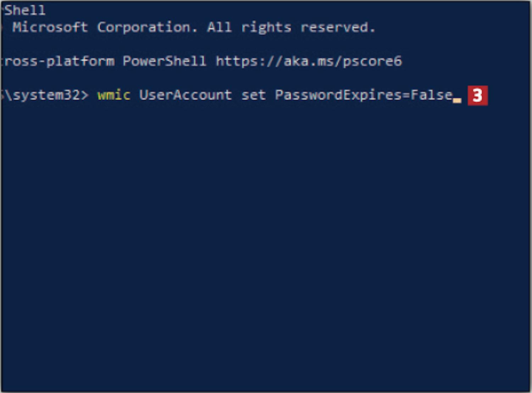The image size is (532, 393).
Task: Click the > prompt symbol
Action: pos(85,95)
